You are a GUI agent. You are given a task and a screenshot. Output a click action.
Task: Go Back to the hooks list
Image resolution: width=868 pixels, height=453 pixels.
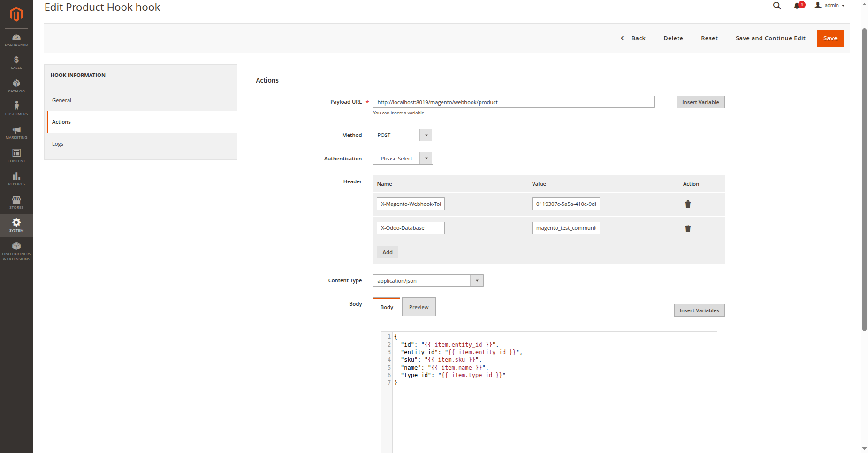click(x=633, y=38)
